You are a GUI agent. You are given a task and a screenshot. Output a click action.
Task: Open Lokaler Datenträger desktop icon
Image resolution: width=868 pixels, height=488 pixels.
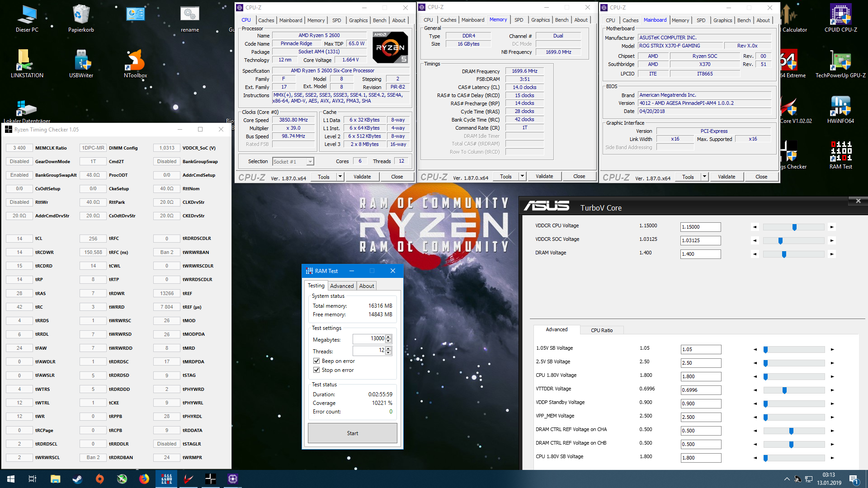pyautogui.click(x=27, y=110)
